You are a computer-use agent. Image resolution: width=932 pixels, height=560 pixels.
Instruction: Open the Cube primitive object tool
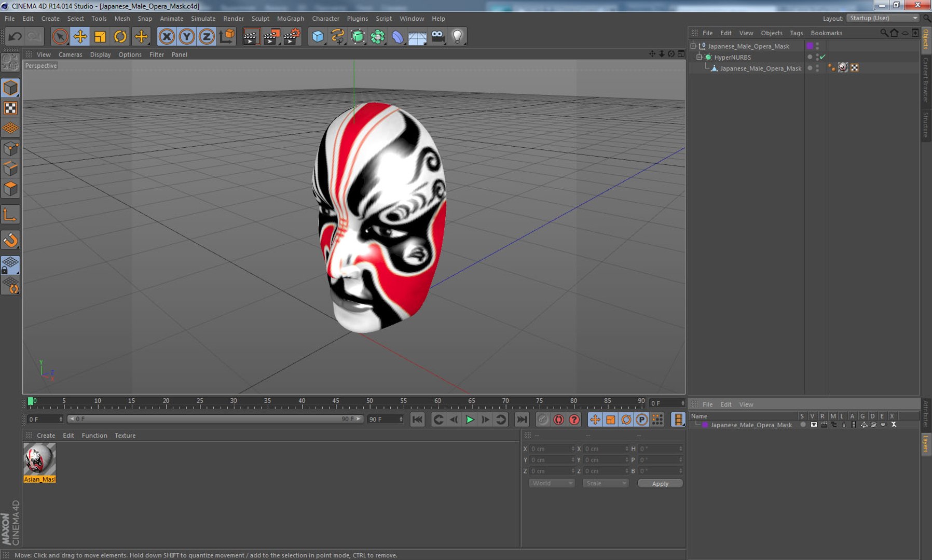(318, 37)
